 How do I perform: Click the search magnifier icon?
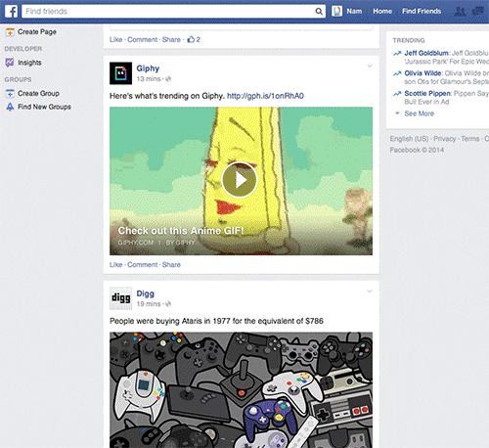[319, 12]
